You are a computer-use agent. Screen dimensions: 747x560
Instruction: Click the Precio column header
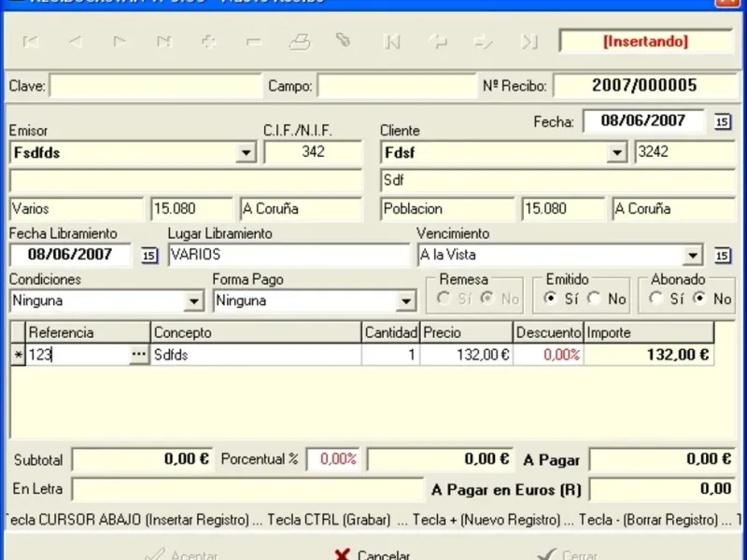point(466,332)
